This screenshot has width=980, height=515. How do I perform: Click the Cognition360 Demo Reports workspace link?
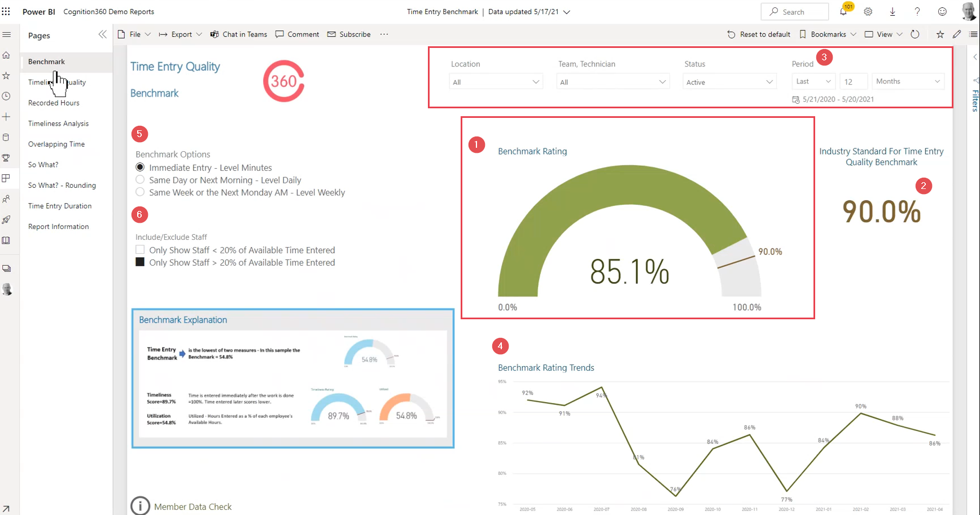[x=108, y=12]
